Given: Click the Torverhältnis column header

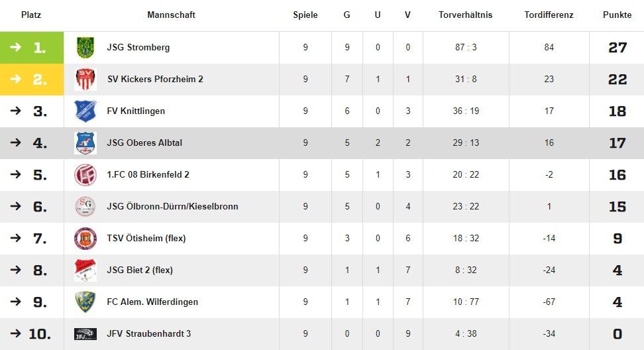Looking at the screenshot, I should 465,15.
